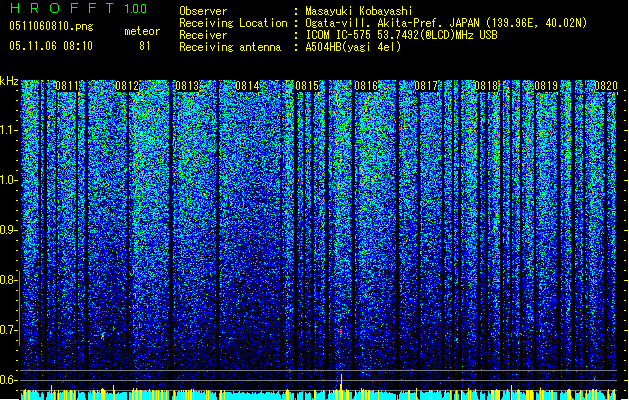Click the 0812 time marker
The height and width of the screenshot is (400, 629).
(127, 86)
